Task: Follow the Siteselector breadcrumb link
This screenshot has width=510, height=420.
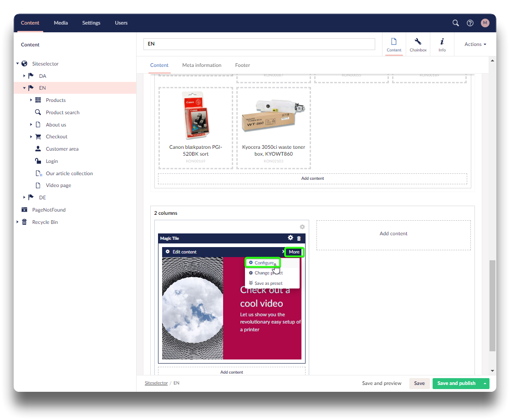Action: pos(156,383)
